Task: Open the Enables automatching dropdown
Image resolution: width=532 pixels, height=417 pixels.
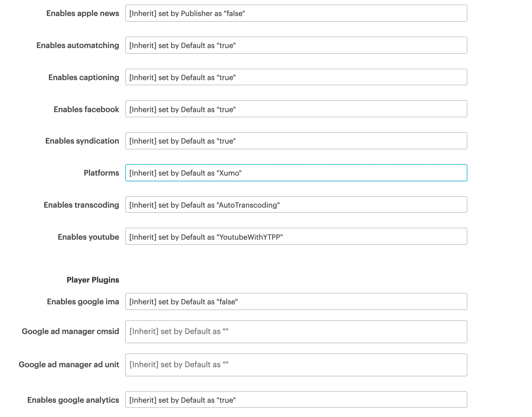Action: pyautogui.click(x=296, y=45)
